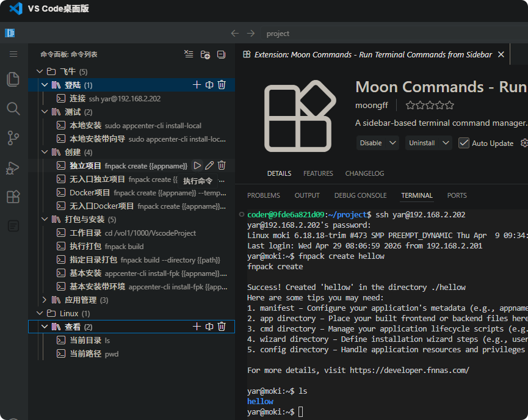
Task: Toggle the primary sidebar layout icon
Action: tap(10, 33)
